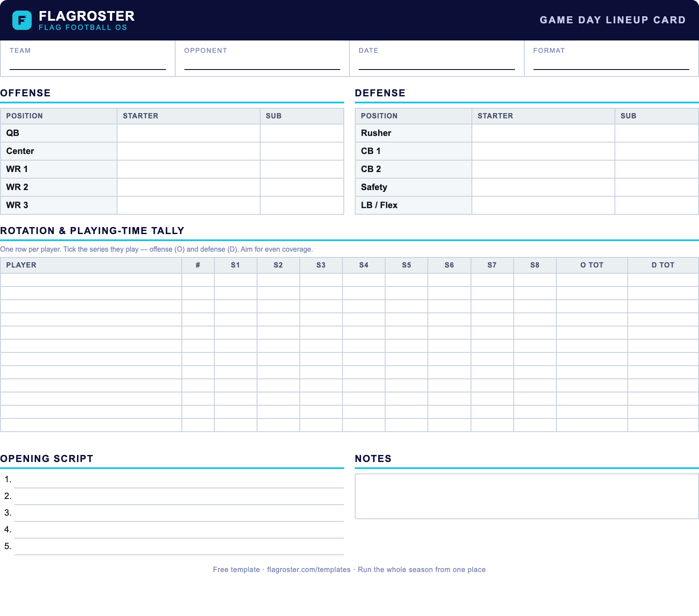The image size is (699, 616).
Task: Click the Format input line
Action: (x=611, y=64)
